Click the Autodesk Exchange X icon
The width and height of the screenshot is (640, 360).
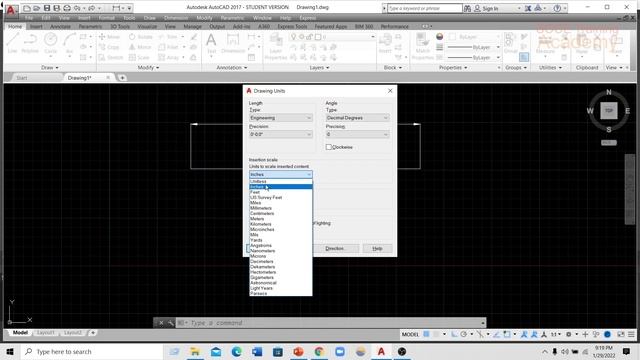528,8
